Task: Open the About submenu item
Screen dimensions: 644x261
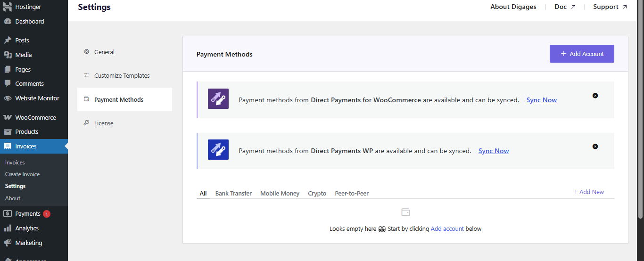Action: (13, 198)
